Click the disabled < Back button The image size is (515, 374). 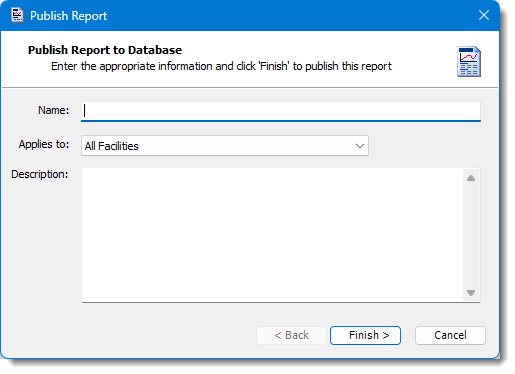(291, 335)
